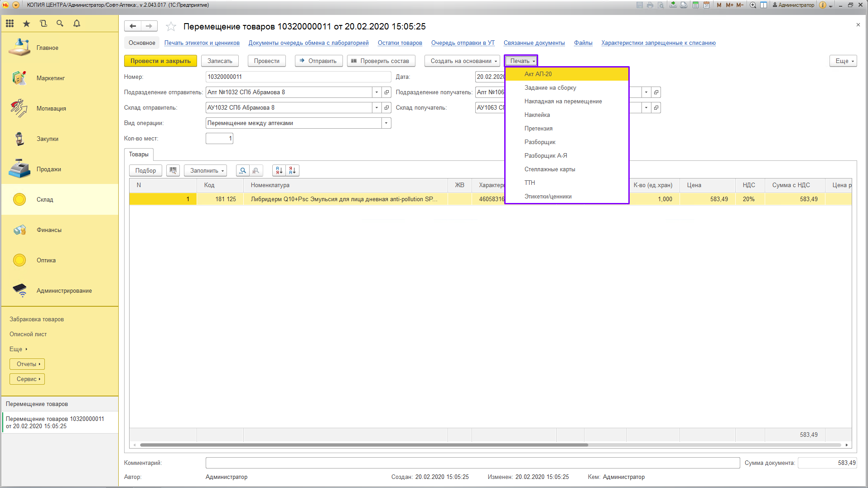Expand the Заполнить dropdown

[207, 170]
